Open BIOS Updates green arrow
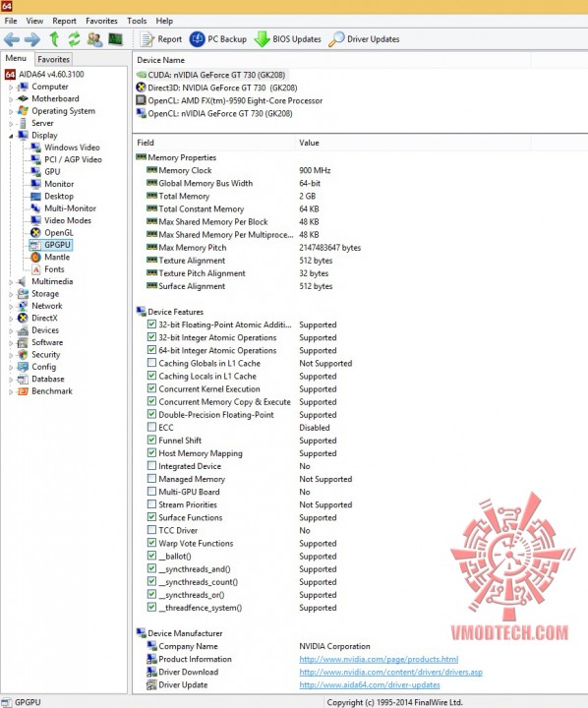 pos(288,39)
